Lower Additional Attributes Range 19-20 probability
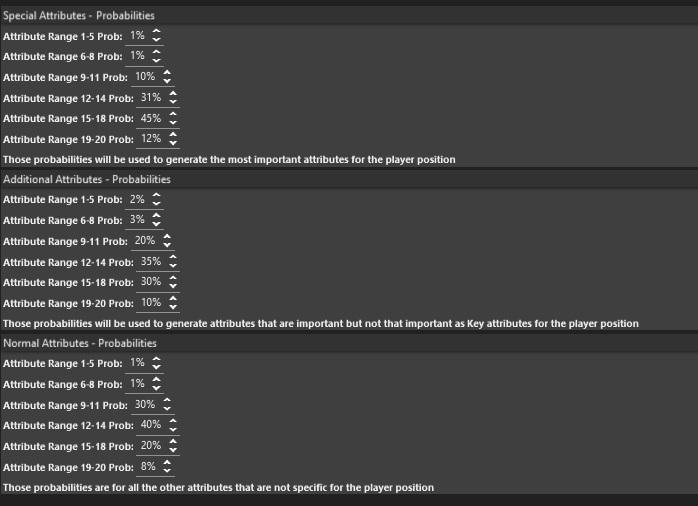Image resolution: width=698 pixels, height=506 pixels. click(x=173, y=307)
